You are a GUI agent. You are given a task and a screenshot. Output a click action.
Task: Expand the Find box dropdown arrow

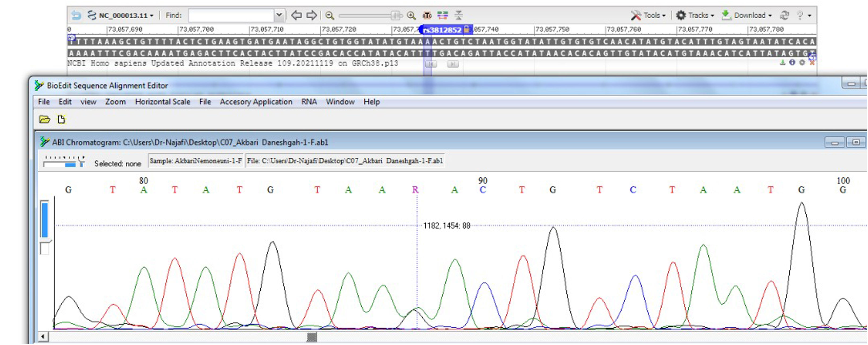(x=279, y=15)
